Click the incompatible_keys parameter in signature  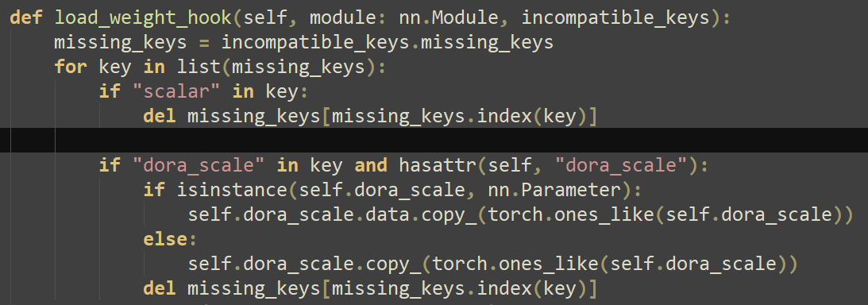click(615, 18)
